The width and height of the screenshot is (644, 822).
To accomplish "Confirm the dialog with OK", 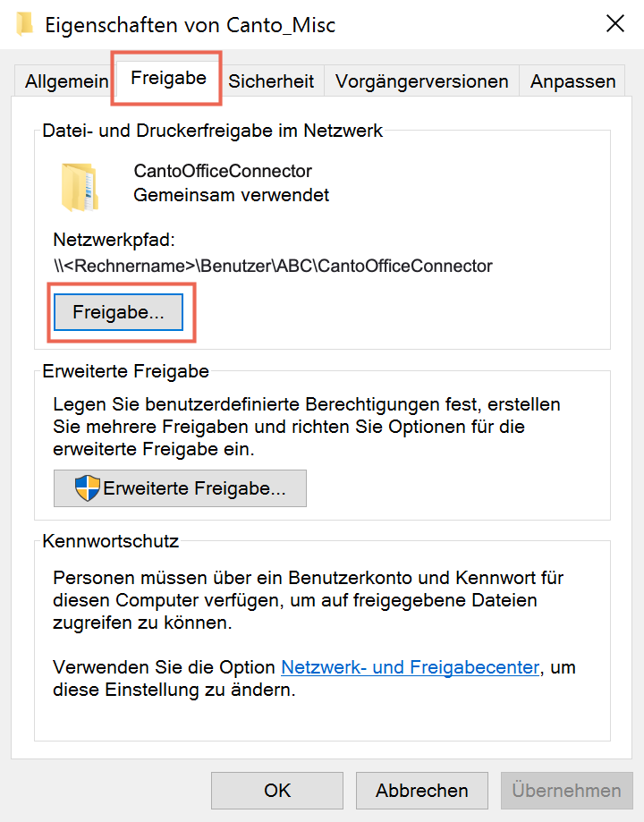I will (x=277, y=790).
